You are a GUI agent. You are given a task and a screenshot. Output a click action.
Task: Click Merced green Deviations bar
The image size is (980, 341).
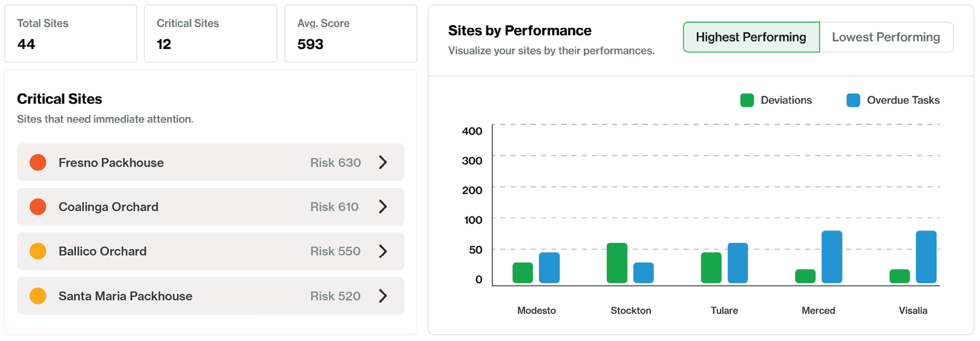805,276
